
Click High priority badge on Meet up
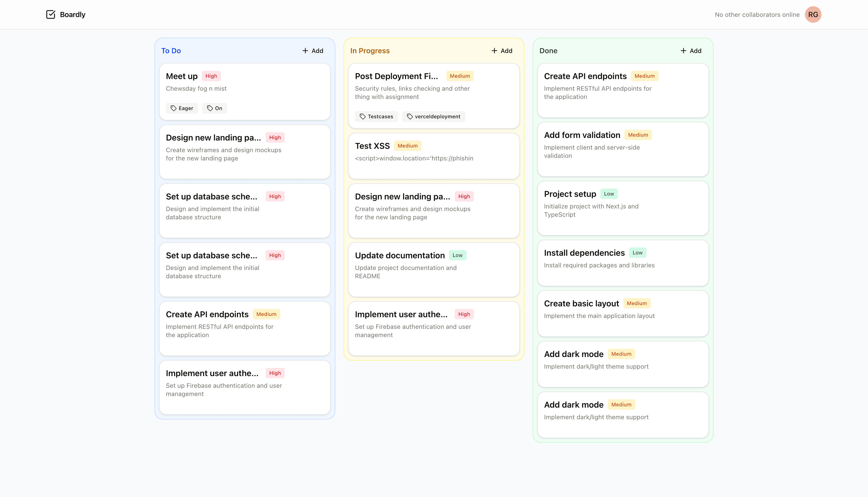pos(211,76)
